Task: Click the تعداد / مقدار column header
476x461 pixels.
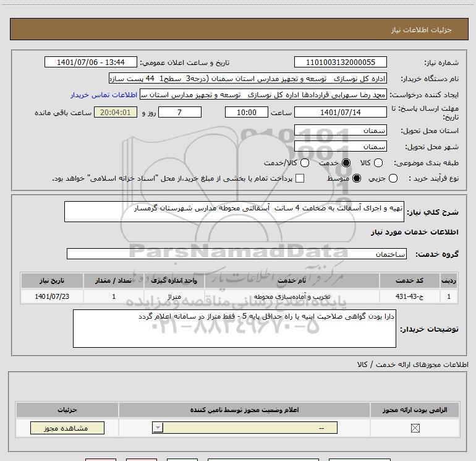Action: click(x=114, y=280)
